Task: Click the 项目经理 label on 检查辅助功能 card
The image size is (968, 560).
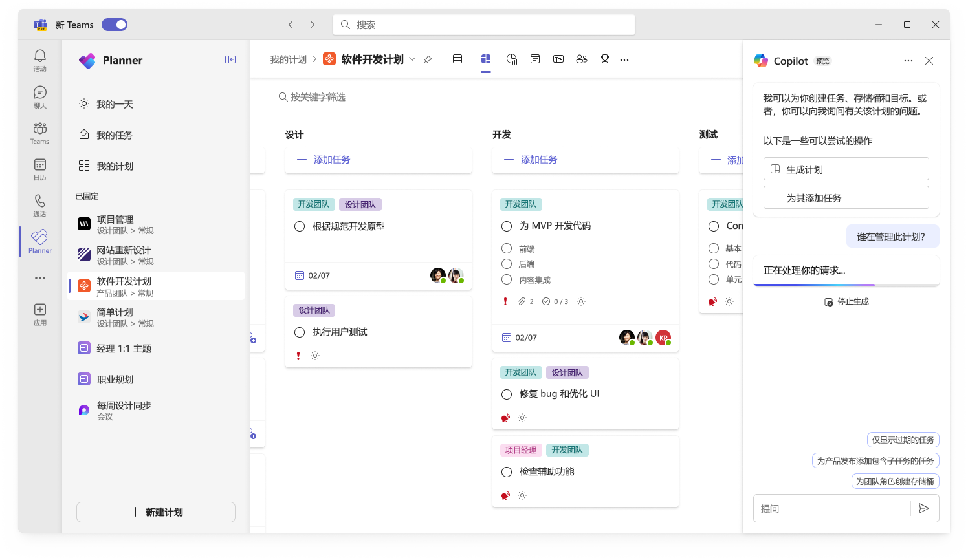Action: click(521, 450)
